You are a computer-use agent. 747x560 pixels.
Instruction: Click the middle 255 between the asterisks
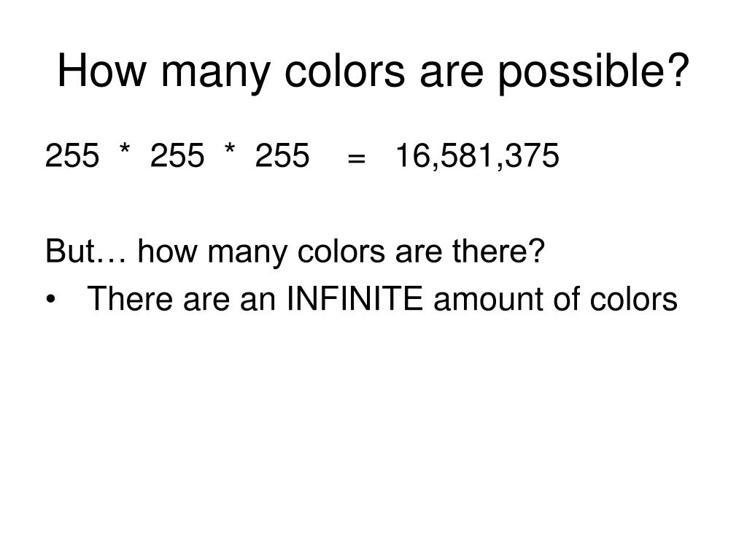tap(177, 155)
